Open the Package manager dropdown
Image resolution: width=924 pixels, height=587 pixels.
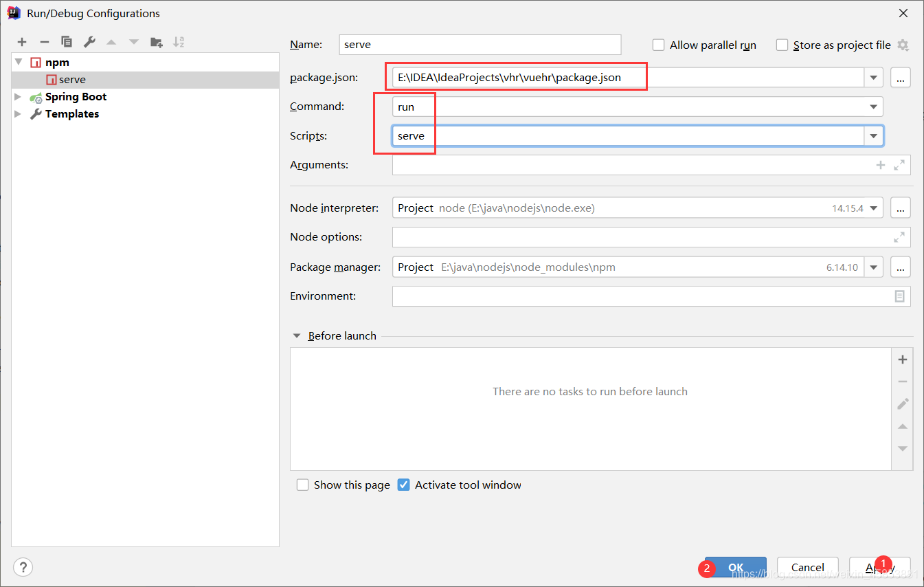tap(874, 267)
